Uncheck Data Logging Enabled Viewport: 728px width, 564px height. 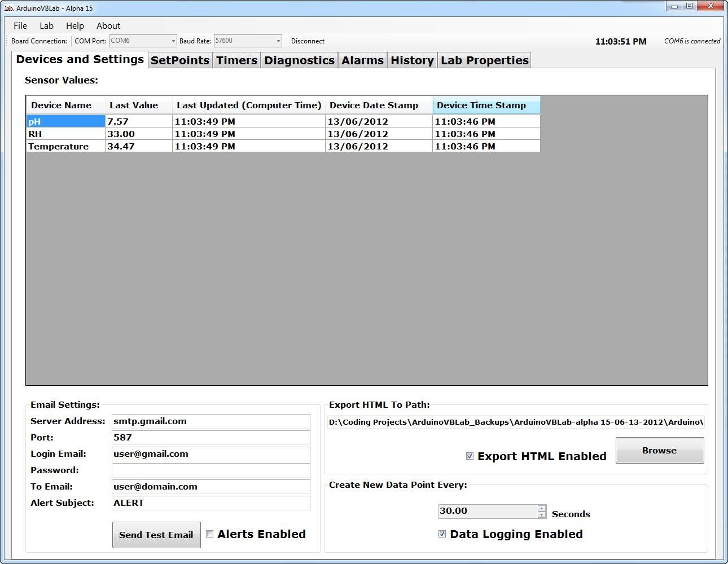click(442, 534)
